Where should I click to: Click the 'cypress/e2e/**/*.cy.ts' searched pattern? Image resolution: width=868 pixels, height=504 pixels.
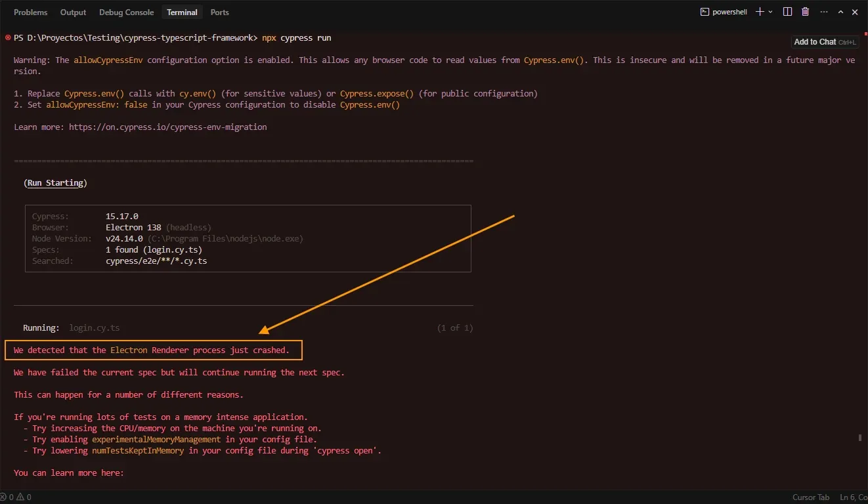click(156, 261)
